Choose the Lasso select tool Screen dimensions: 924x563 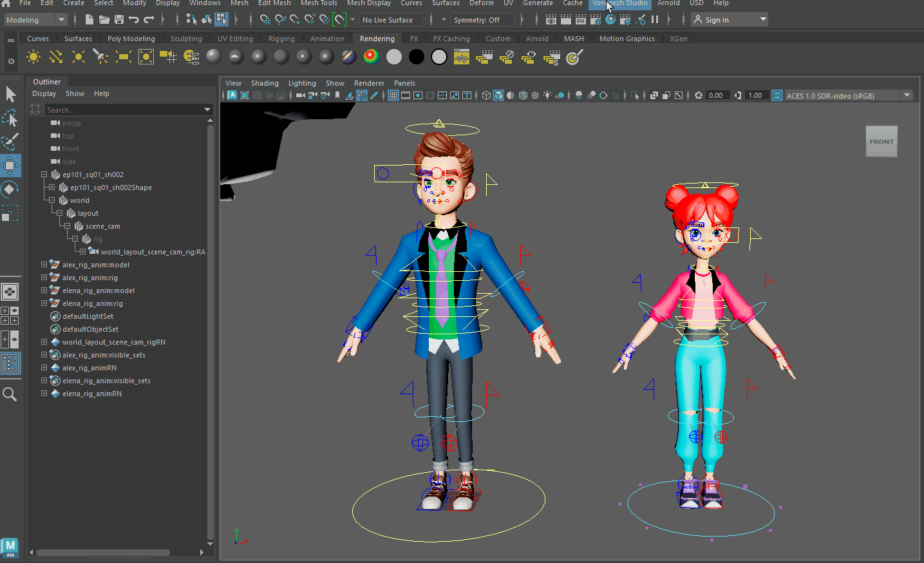10,118
